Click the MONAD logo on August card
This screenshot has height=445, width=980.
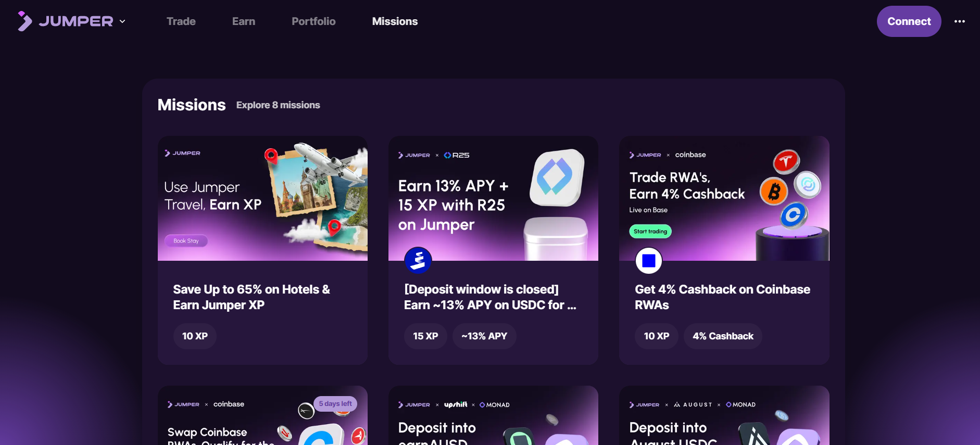[740, 404]
